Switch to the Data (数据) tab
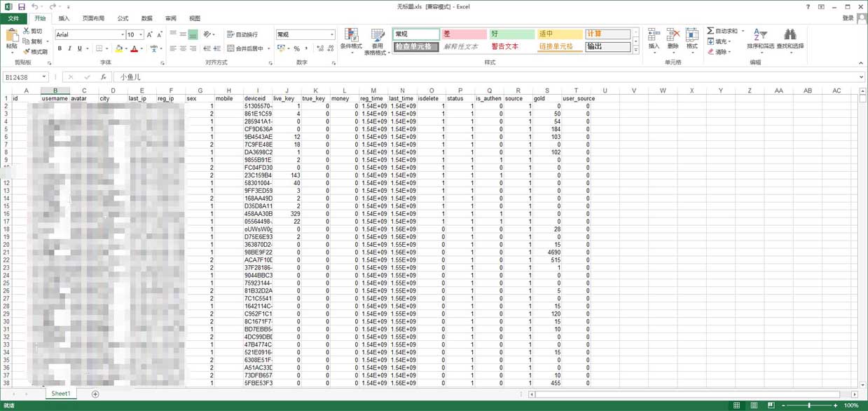 (146, 19)
